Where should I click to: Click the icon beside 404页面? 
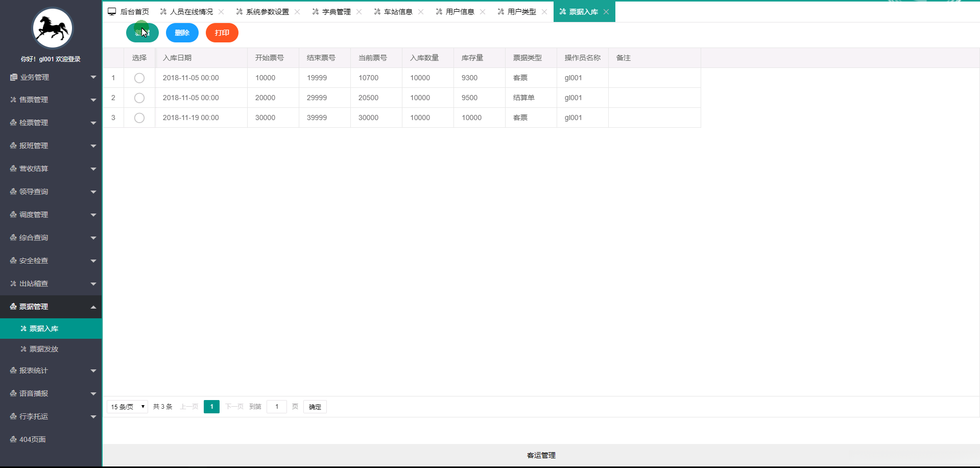(13, 439)
